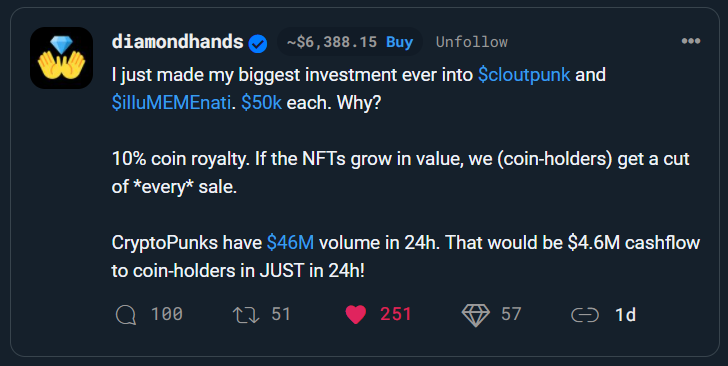Image resolution: width=728 pixels, height=366 pixels.
Task: Open the $cloutpunk mention link
Action: pos(524,75)
